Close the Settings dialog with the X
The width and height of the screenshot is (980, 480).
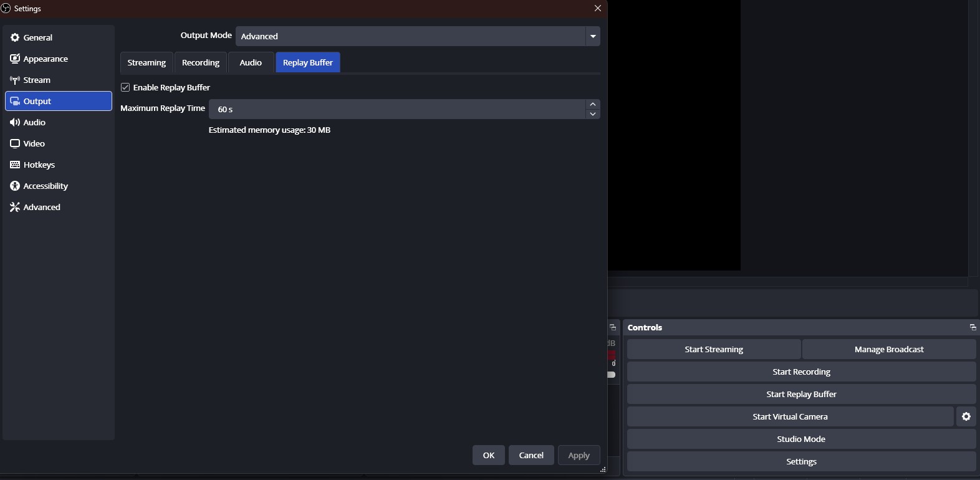(x=598, y=8)
